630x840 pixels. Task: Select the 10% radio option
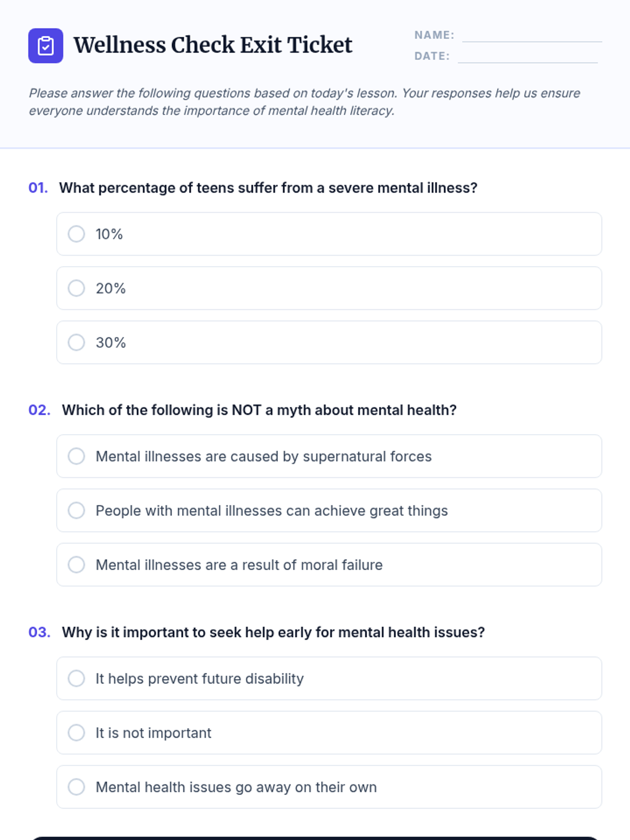click(x=77, y=234)
